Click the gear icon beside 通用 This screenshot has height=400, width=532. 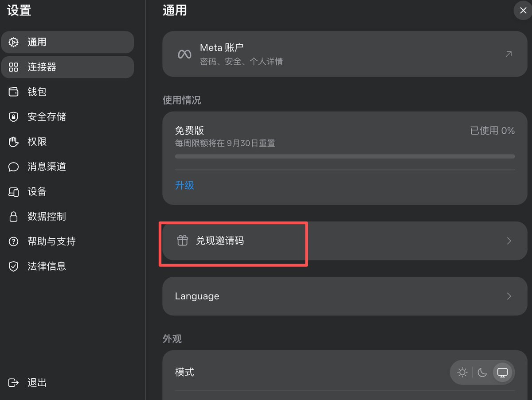(14, 42)
